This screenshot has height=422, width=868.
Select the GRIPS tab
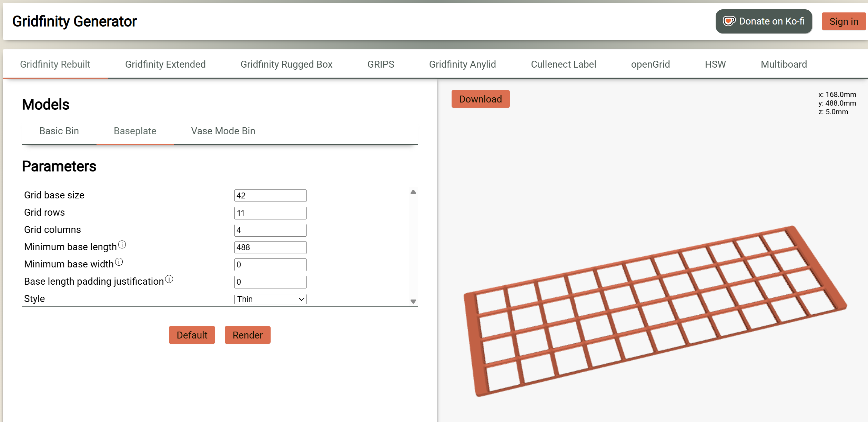(x=381, y=64)
